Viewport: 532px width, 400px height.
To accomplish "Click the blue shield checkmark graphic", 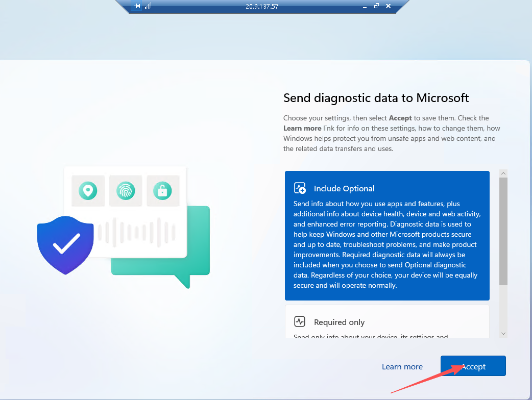I will pos(65,243).
